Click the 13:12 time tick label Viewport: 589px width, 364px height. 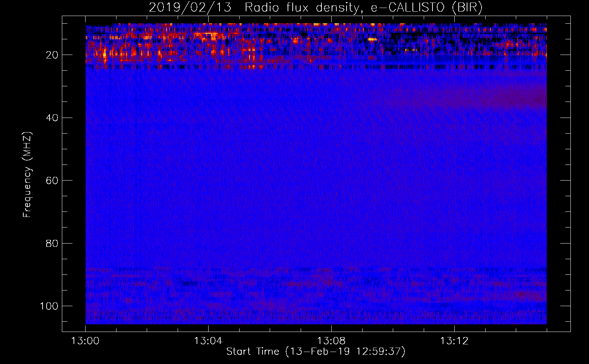tap(454, 341)
